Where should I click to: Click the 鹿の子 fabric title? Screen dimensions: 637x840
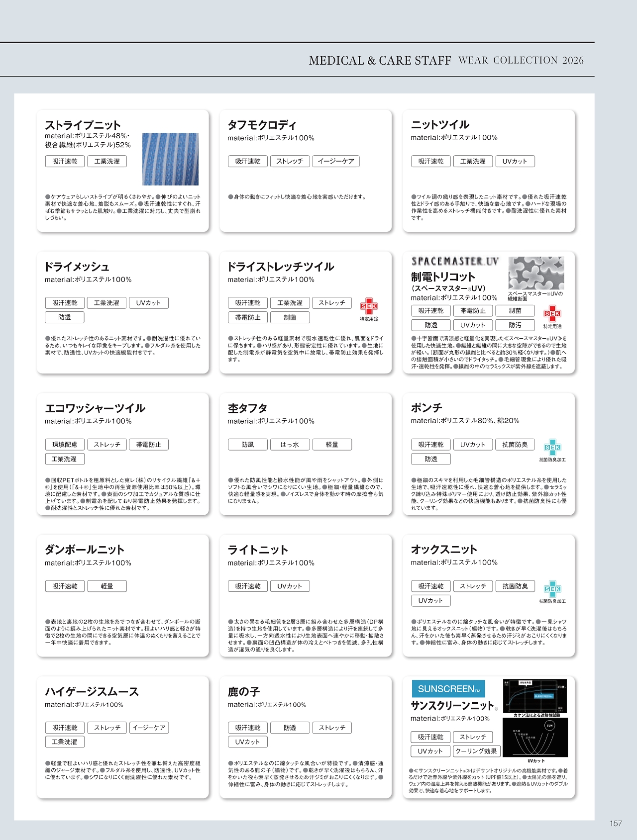[244, 692]
